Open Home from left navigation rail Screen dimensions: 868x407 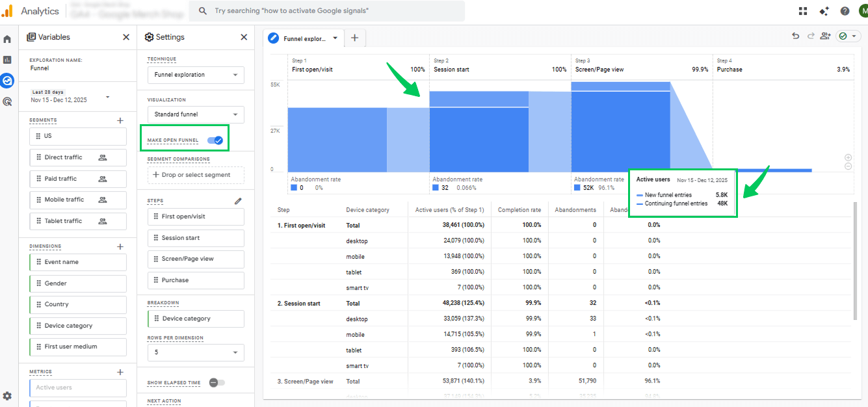point(7,39)
